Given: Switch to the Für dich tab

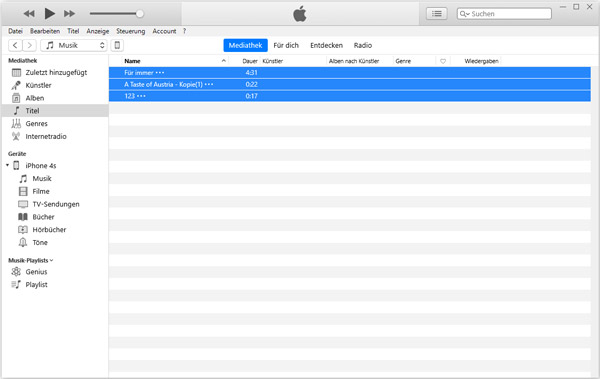Looking at the screenshot, I should coord(286,45).
